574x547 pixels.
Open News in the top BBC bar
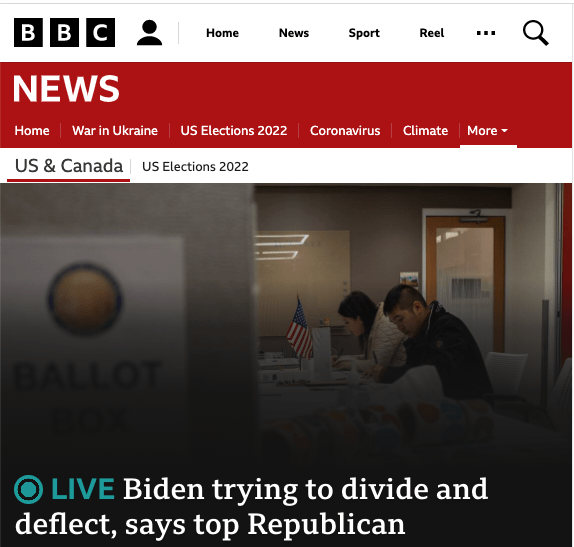point(294,33)
